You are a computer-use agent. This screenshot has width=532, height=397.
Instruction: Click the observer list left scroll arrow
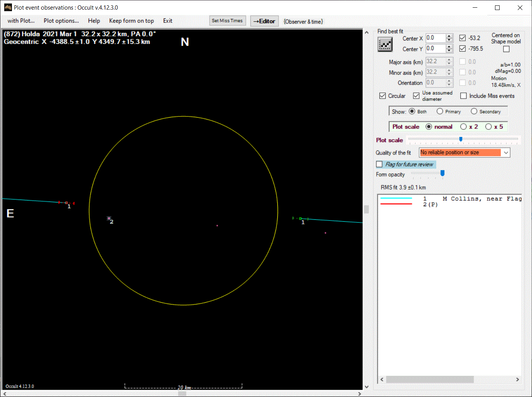click(x=382, y=379)
